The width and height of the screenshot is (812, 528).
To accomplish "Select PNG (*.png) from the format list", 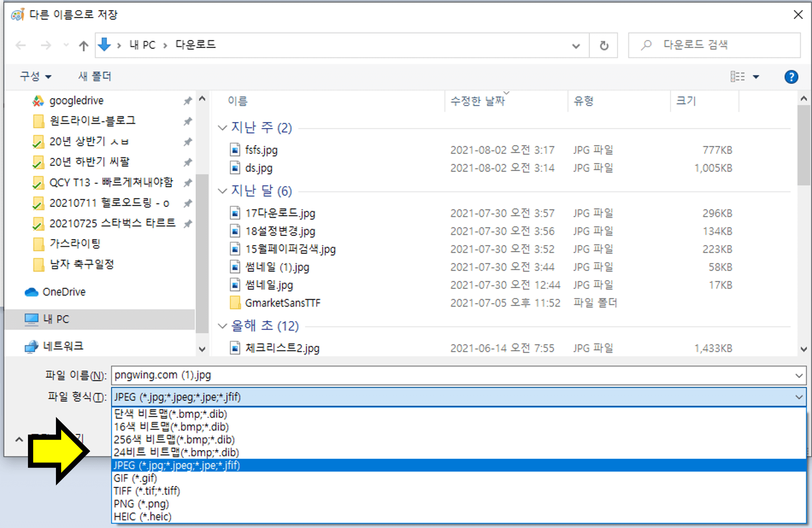I will point(141,504).
